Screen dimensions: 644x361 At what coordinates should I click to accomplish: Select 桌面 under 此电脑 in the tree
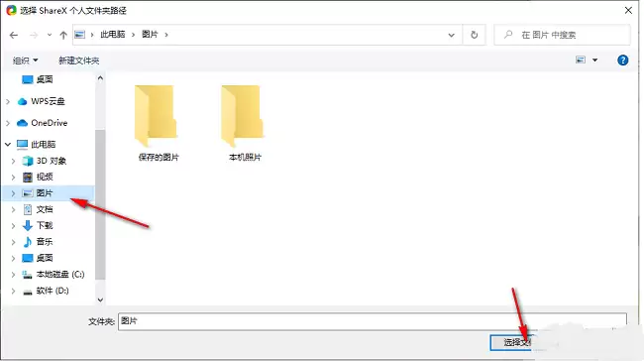[x=45, y=258]
